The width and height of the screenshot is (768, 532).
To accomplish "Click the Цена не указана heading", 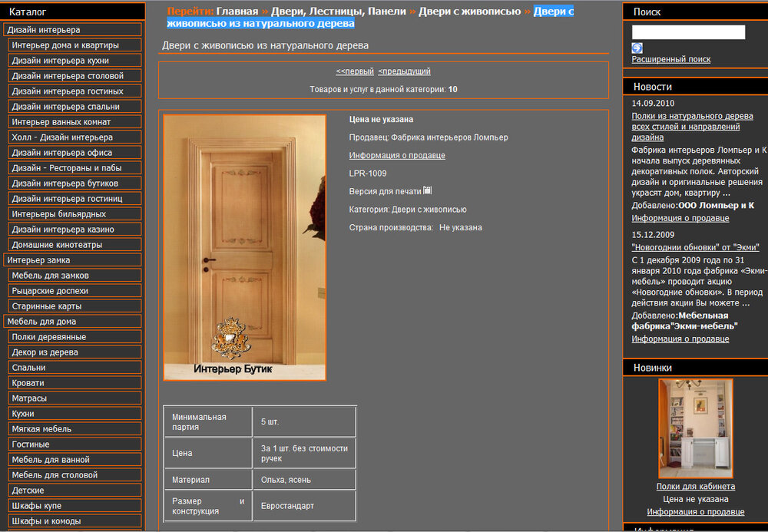I will coord(381,119).
